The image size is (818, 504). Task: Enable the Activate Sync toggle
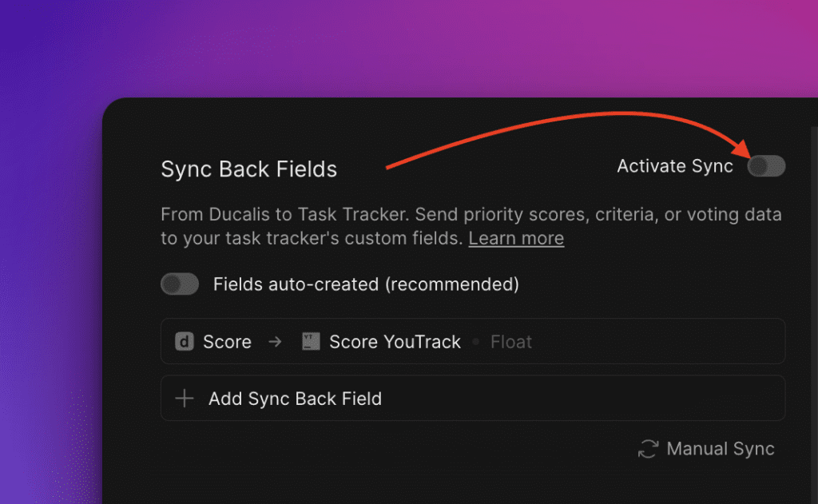(x=766, y=166)
